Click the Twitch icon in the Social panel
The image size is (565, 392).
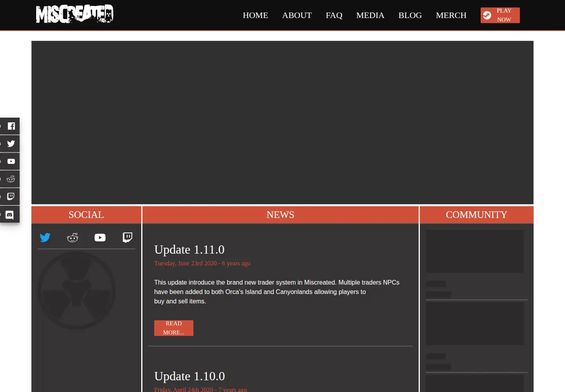[x=128, y=238]
